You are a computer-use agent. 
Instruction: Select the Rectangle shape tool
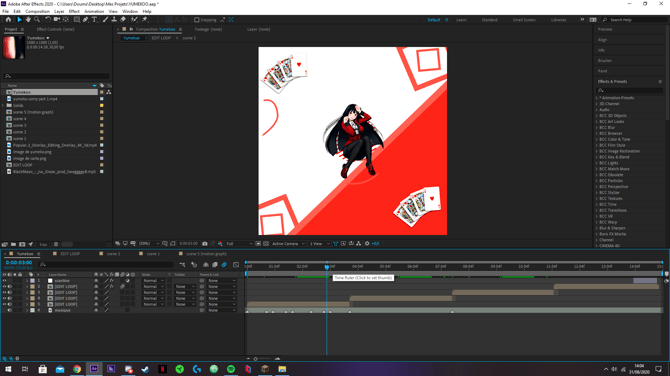click(77, 20)
